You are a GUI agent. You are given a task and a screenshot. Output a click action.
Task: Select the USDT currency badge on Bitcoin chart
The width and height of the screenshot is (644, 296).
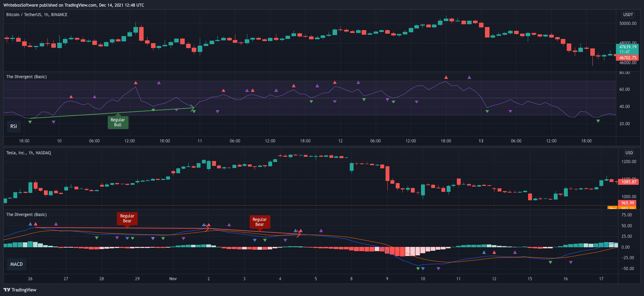pos(628,15)
